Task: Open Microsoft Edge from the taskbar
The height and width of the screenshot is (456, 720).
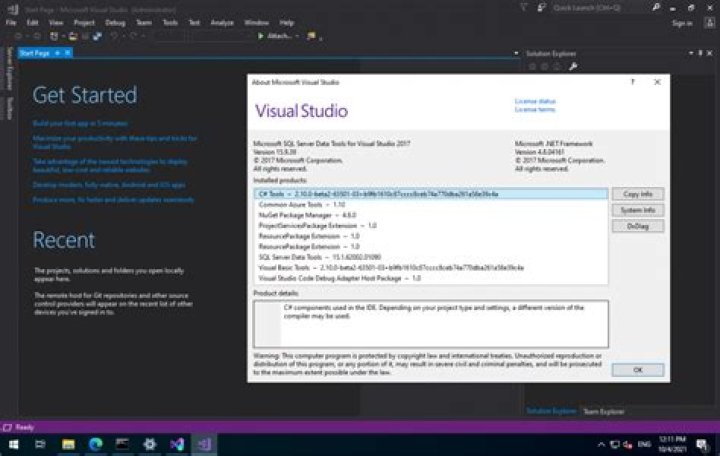Action: click(96, 443)
